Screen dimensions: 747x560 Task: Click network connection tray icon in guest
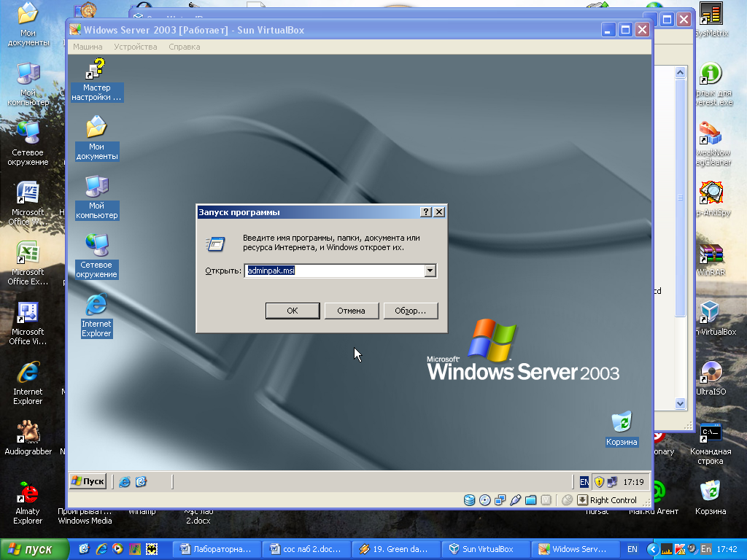[x=612, y=482]
